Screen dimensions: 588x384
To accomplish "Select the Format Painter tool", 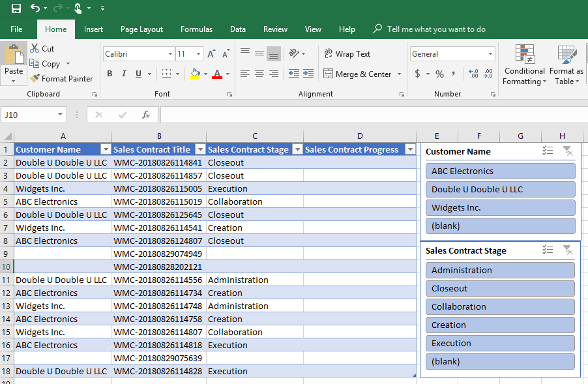I will click(x=62, y=78).
